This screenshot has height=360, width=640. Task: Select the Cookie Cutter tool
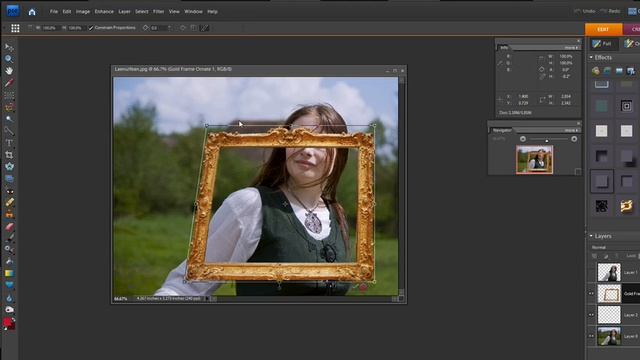9,167
